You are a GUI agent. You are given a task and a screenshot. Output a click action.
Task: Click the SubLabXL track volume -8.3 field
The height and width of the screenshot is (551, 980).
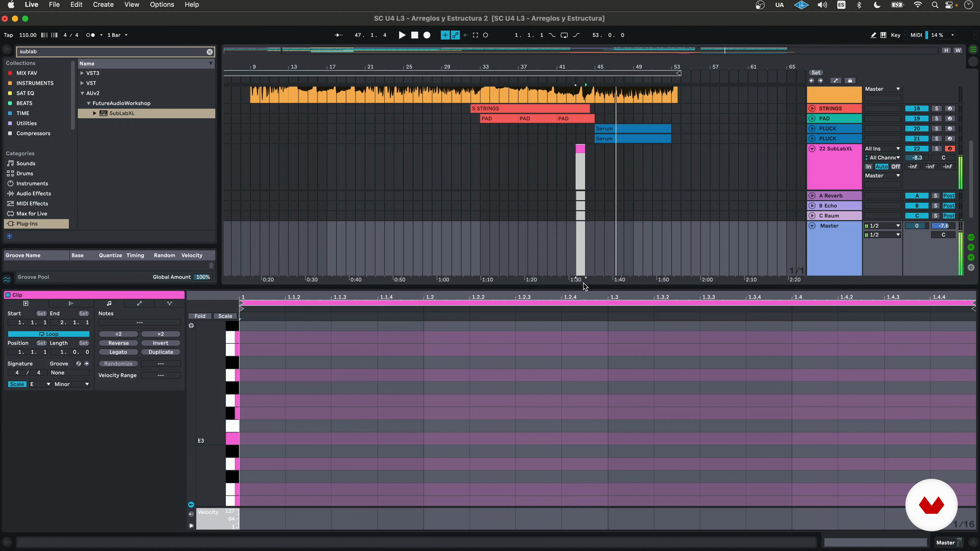tap(917, 158)
